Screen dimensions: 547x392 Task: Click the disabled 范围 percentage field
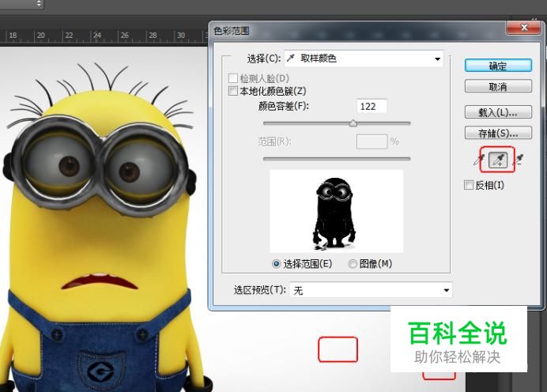[x=372, y=141]
